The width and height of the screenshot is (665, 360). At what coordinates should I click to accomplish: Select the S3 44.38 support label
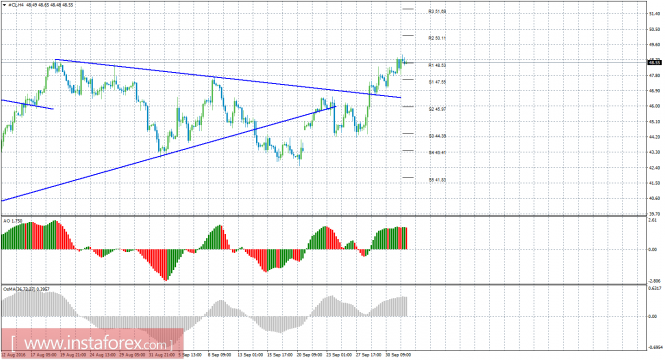tap(437, 136)
